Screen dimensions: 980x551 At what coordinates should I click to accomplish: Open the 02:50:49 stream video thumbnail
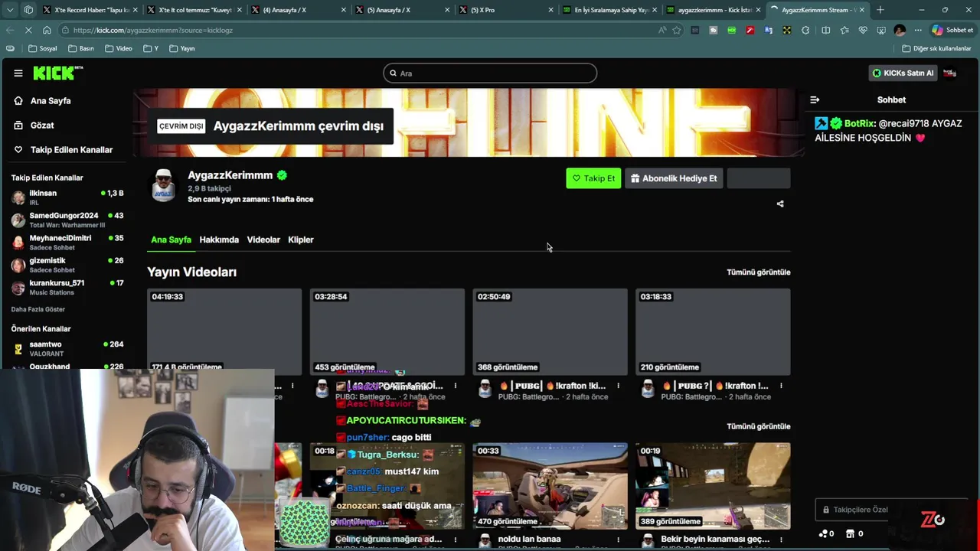pos(550,331)
